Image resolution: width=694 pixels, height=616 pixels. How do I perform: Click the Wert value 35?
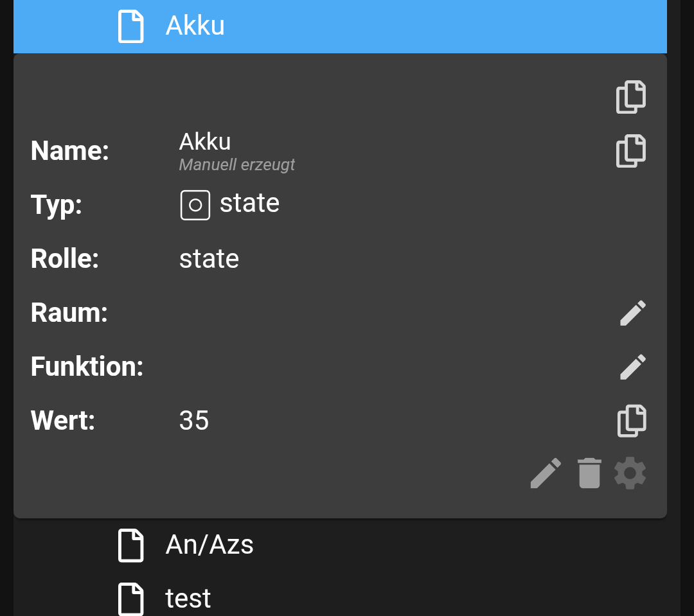193,421
